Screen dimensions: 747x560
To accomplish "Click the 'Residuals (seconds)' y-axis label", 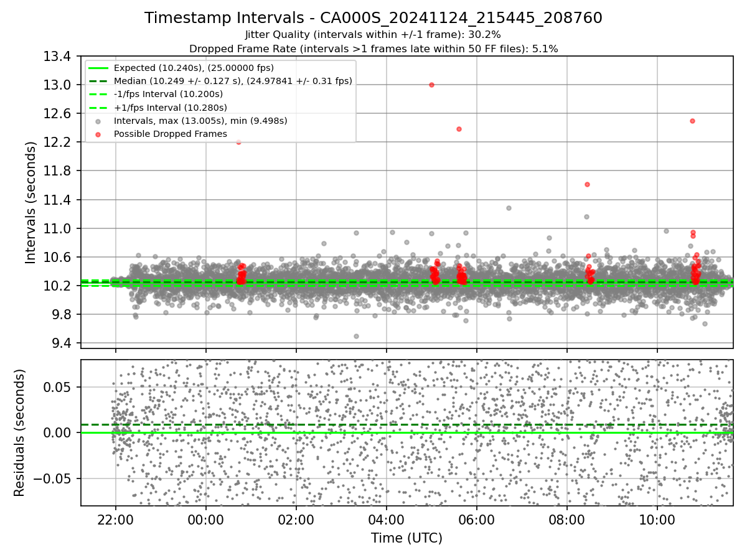I will click(20, 432).
